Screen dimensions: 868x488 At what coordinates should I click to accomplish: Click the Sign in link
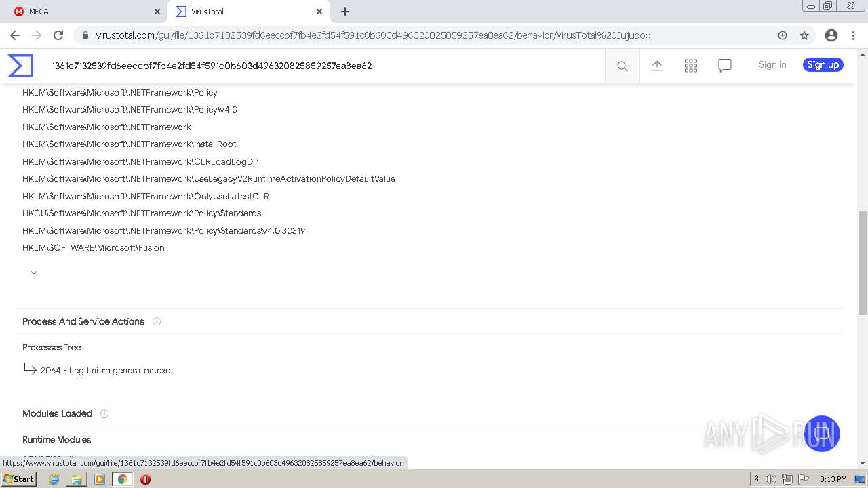tap(772, 65)
